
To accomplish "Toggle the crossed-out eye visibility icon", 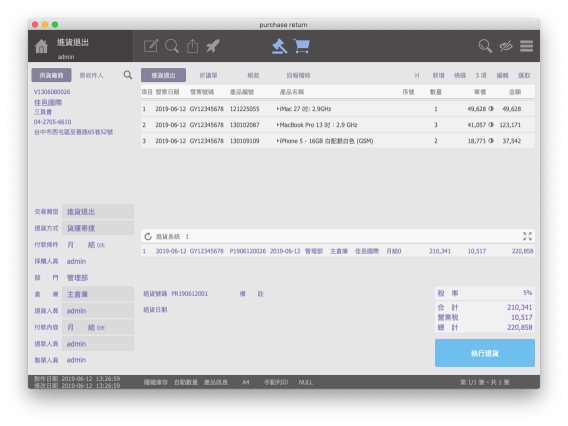I will [x=506, y=46].
